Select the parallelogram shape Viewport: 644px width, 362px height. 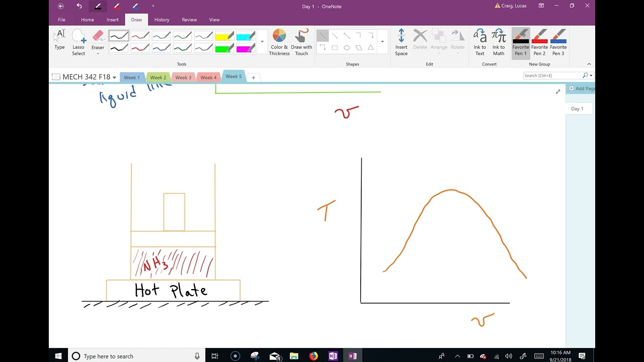point(359,48)
